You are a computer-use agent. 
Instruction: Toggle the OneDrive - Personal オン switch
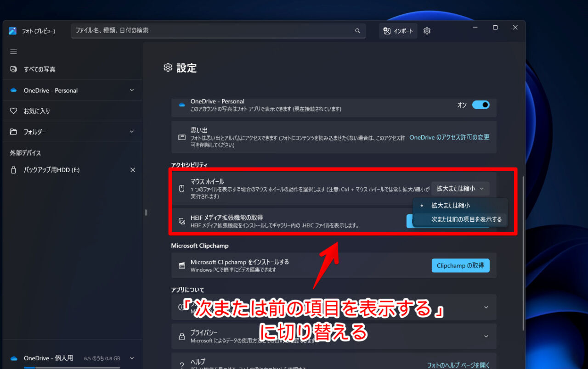click(x=481, y=105)
